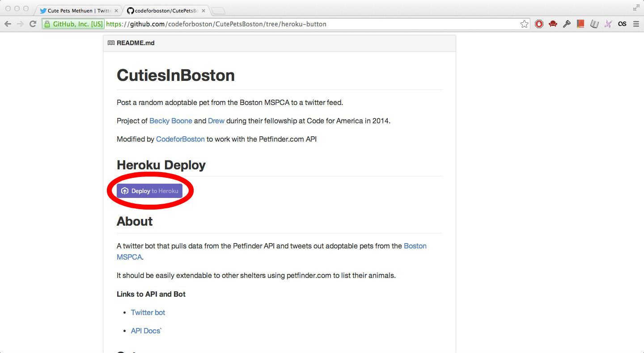Click the browser back arrow

(x=8, y=24)
